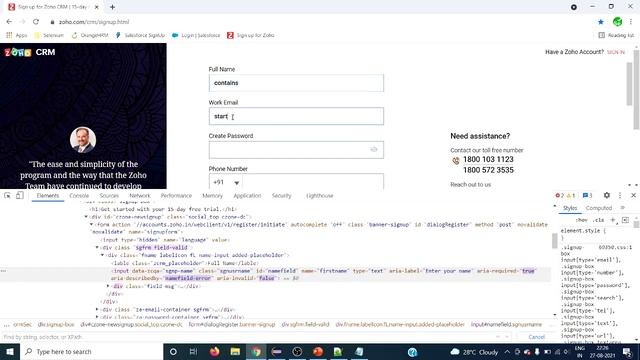
Task: Switch to the Network tab
Action: (x=140, y=196)
